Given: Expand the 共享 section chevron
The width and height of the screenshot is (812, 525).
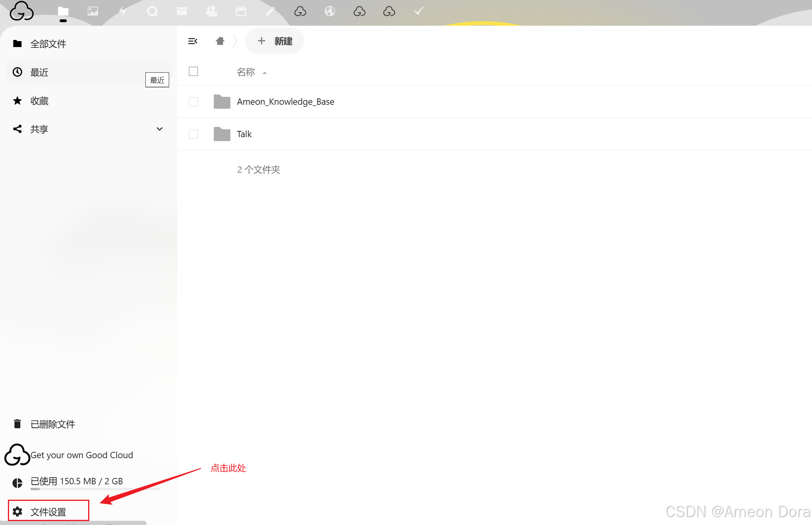Looking at the screenshot, I should [x=160, y=129].
